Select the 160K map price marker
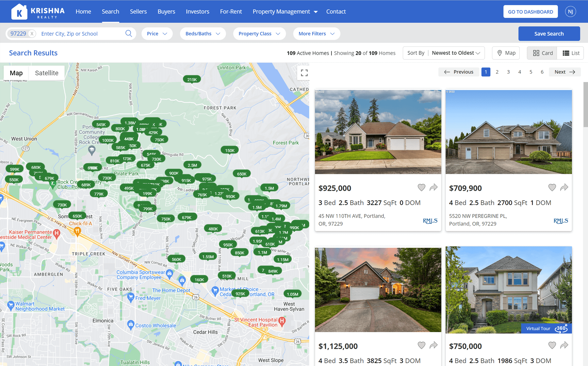This screenshot has width=588, height=366. 199,279
